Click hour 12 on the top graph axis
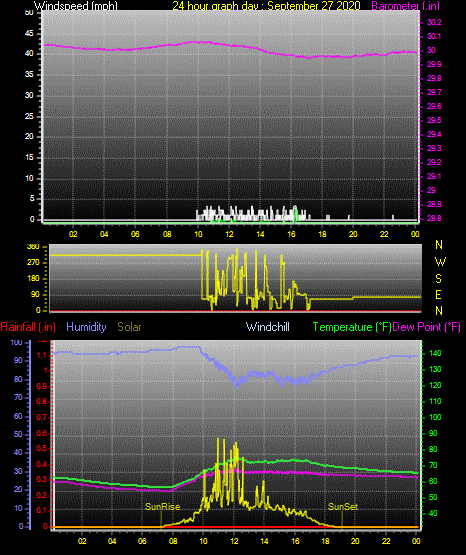466x555 pixels. click(229, 234)
